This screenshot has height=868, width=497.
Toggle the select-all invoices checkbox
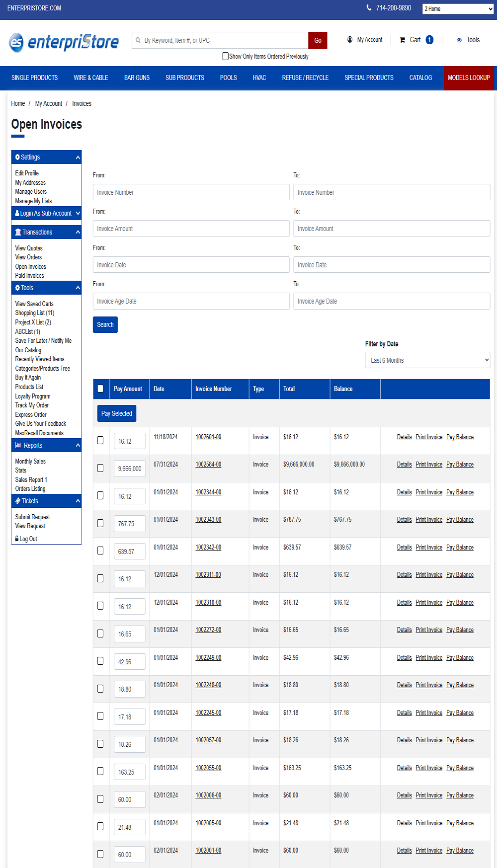(x=100, y=389)
